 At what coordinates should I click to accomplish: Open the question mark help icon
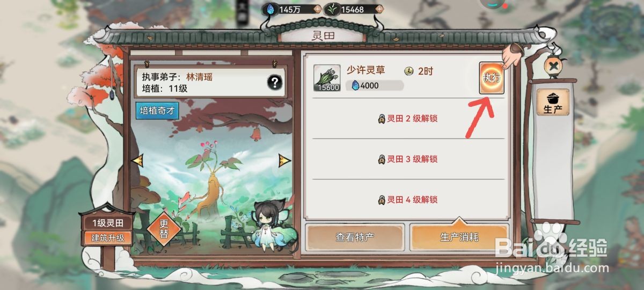tap(275, 83)
